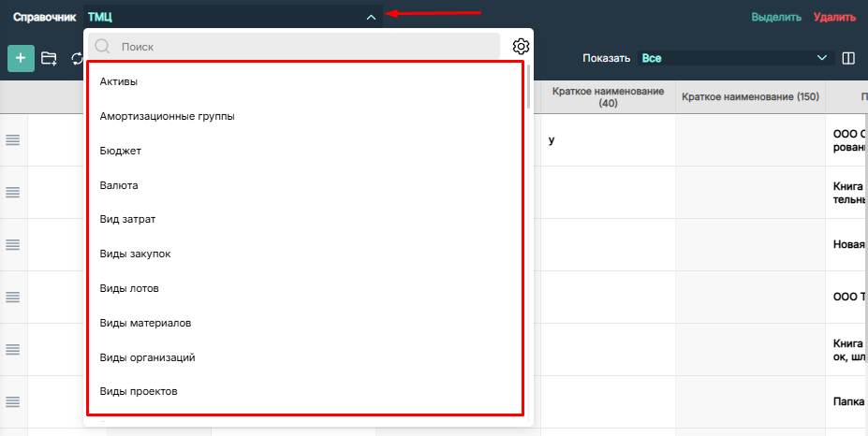The width and height of the screenshot is (868, 436).
Task: Select Амортизационные группы from the list
Action: tap(167, 117)
